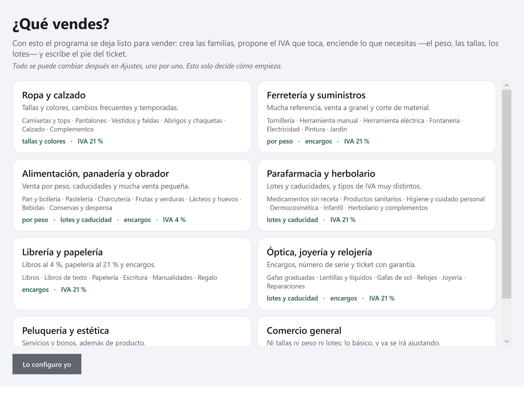The height and width of the screenshot is (408, 532).
Task: Click the Lo configuro yo button
Action: (47, 364)
